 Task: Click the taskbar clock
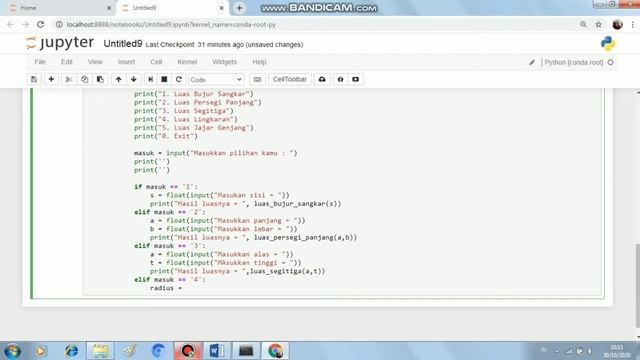616,351
